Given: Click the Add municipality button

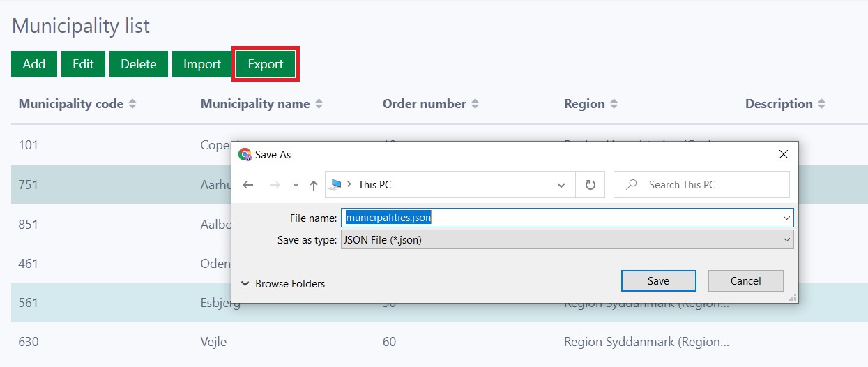Looking at the screenshot, I should tap(34, 64).
